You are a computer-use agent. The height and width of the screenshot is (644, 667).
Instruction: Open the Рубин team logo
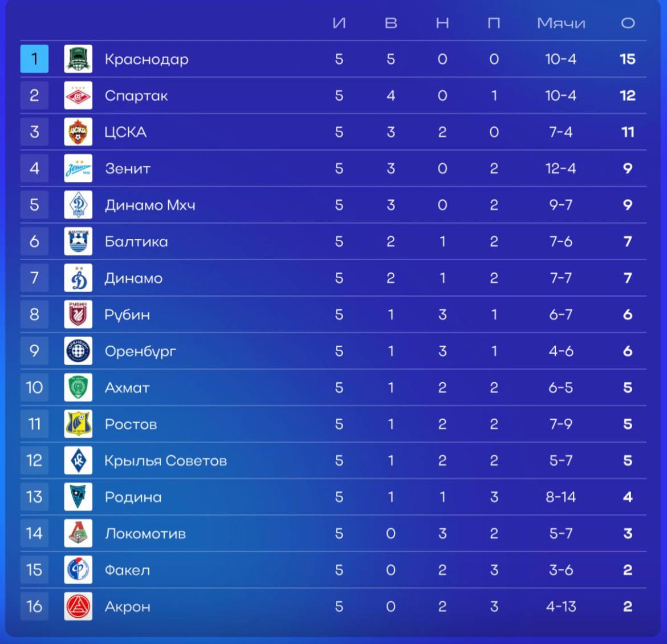78,314
